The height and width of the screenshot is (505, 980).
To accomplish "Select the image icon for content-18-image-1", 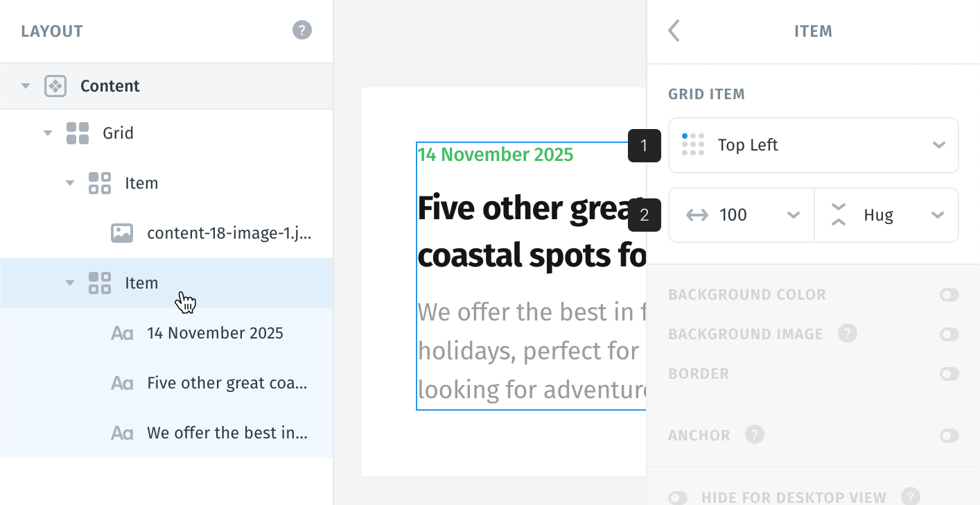I will tap(122, 233).
